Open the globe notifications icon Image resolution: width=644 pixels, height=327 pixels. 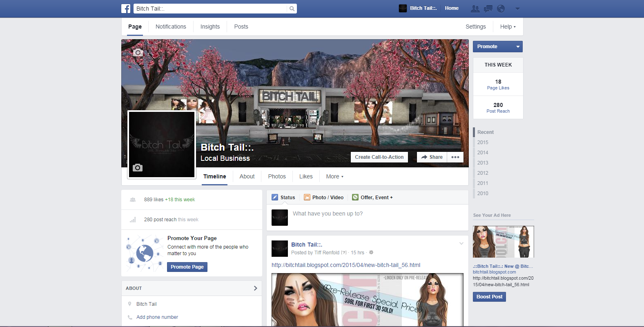[x=501, y=9]
